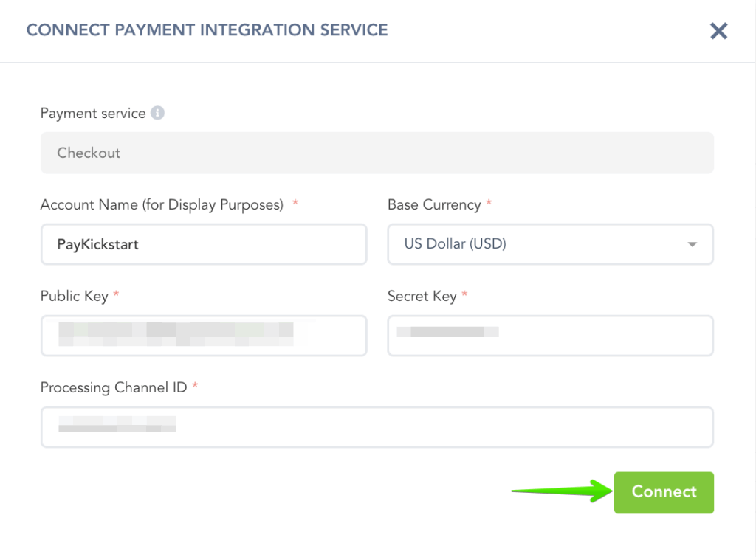
Task: Click the Connect Payment Integration Service title
Action: point(207,30)
